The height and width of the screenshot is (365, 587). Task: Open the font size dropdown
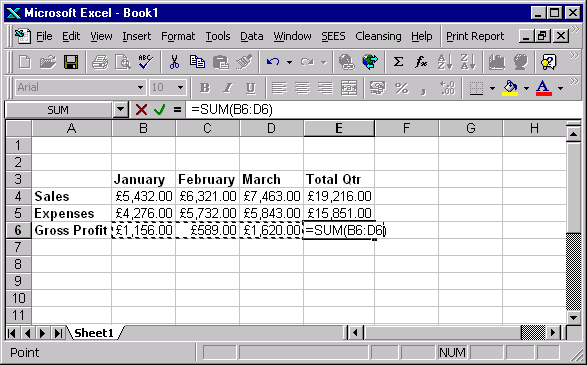click(180, 88)
